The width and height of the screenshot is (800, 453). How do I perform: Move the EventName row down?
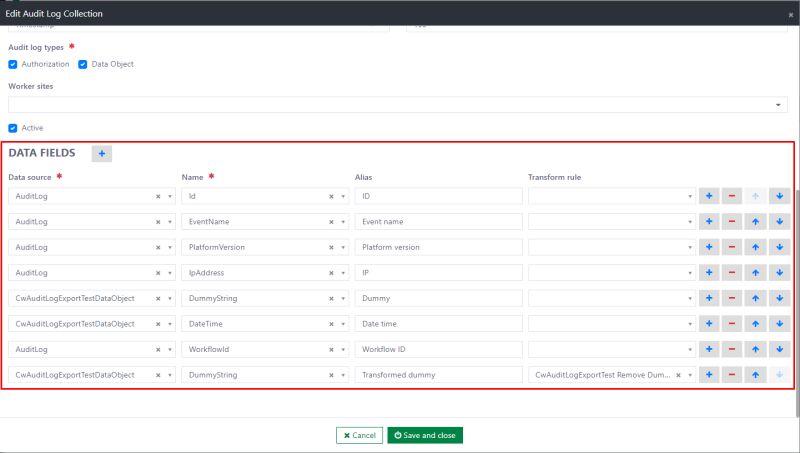coord(780,221)
